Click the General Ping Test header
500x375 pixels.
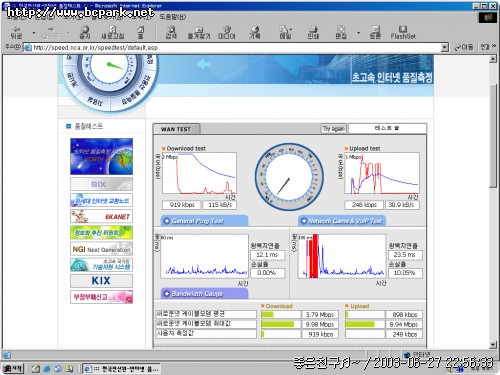point(204,221)
